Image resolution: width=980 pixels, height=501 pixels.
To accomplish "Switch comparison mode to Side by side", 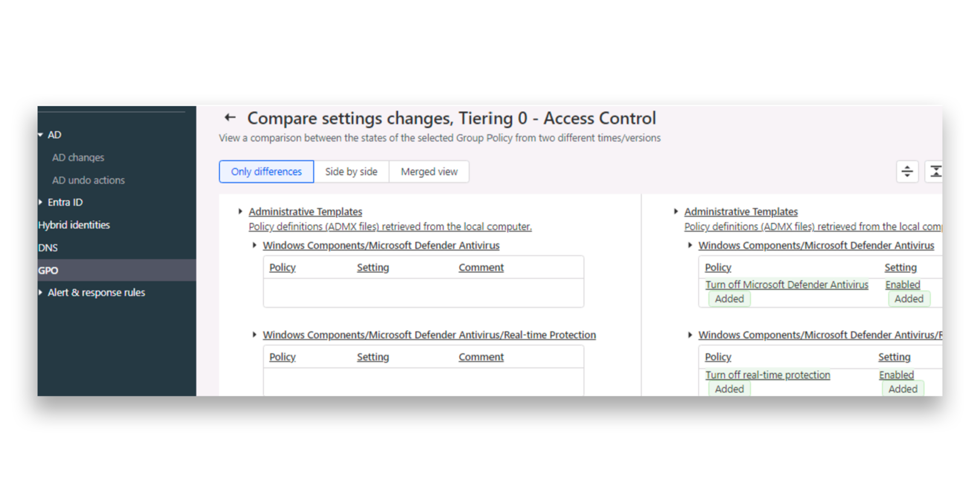I will pos(351,172).
